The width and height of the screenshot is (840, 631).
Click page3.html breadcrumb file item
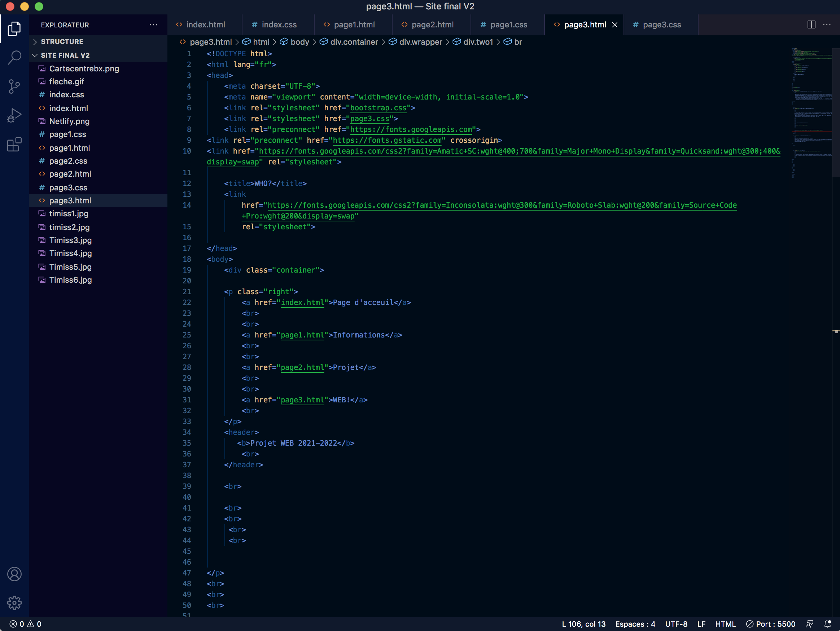(205, 42)
